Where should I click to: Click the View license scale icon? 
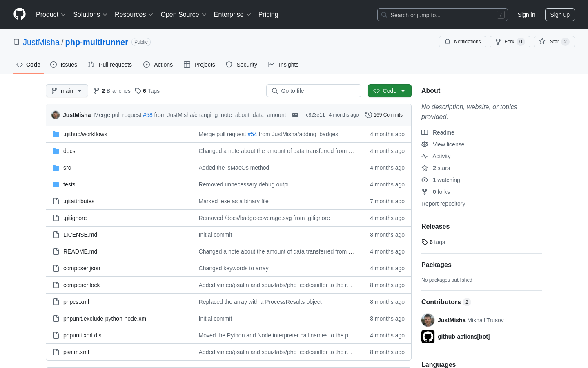pos(425,144)
